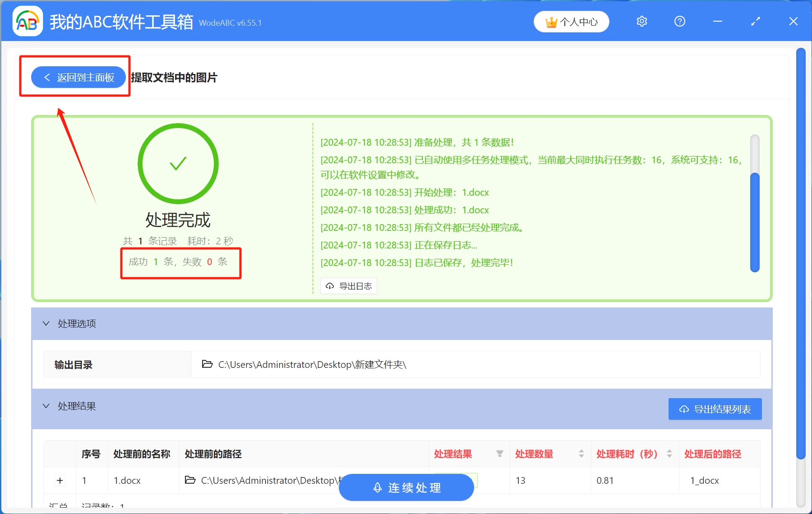Click the folder icon next to the output directory
Viewport: 812px width, 514px height.
pyautogui.click(x=206, y=364)
